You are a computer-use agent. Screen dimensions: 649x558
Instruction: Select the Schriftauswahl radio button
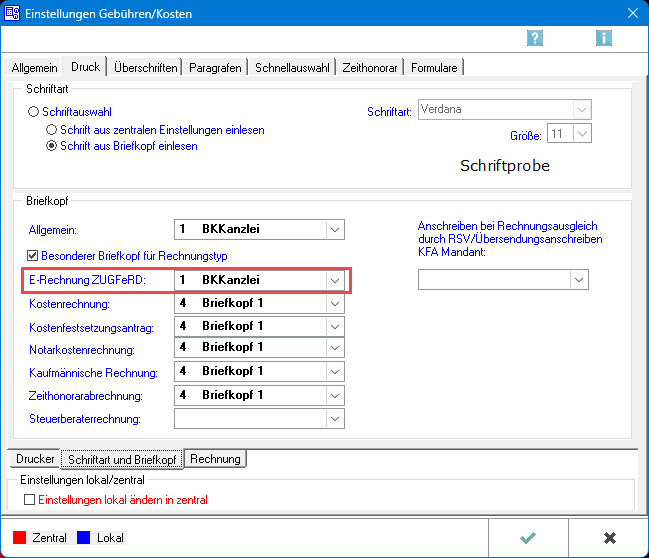pyautogui.click(x=34, y=113)
